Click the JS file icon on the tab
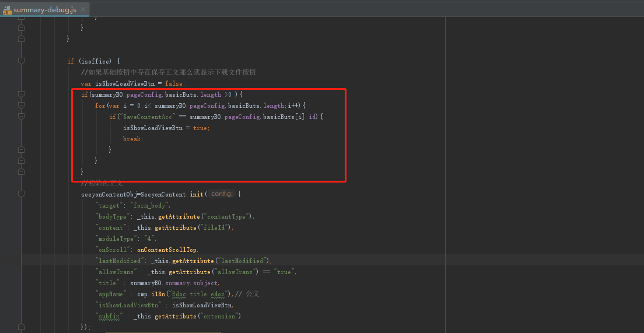 tap(8, 10)
